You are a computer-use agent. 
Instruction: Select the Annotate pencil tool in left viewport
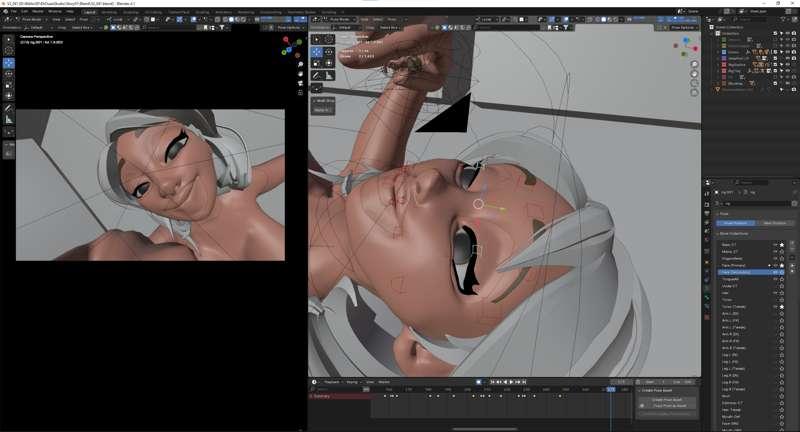9,108
